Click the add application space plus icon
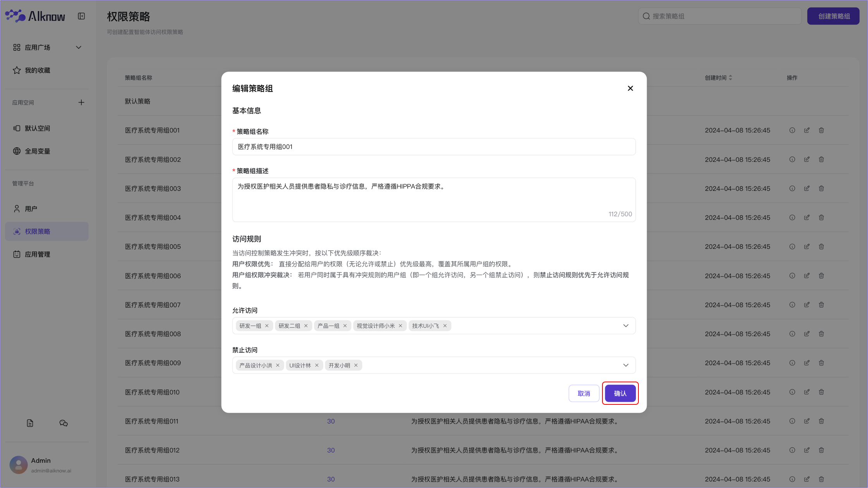 pyautogui.click(x=81, y=103)
